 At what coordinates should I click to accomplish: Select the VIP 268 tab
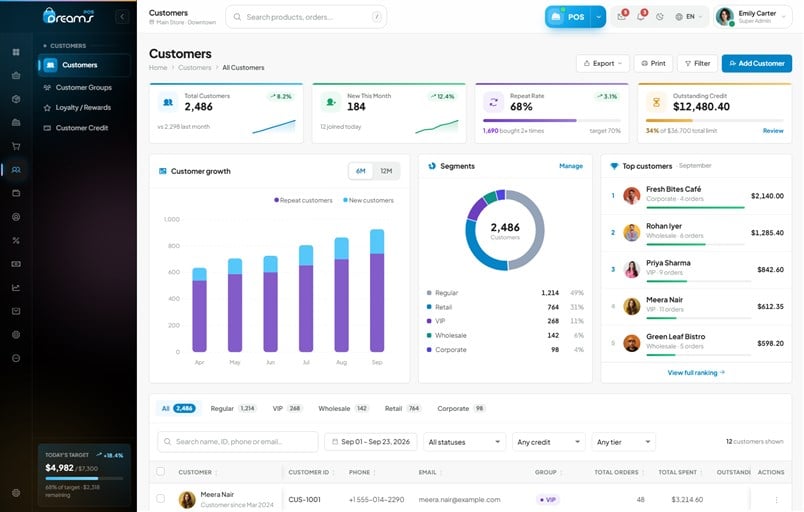click(287, 408)
